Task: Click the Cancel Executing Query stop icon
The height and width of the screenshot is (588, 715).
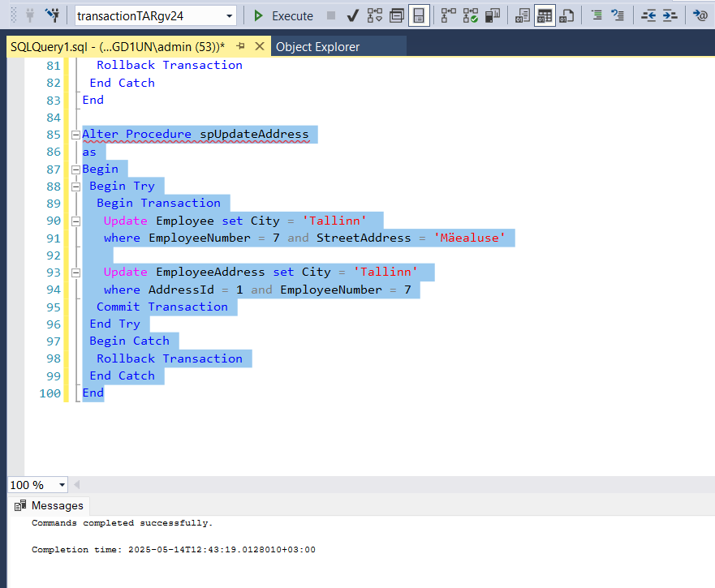Action: pyautogui.click(x=331, y=16)
